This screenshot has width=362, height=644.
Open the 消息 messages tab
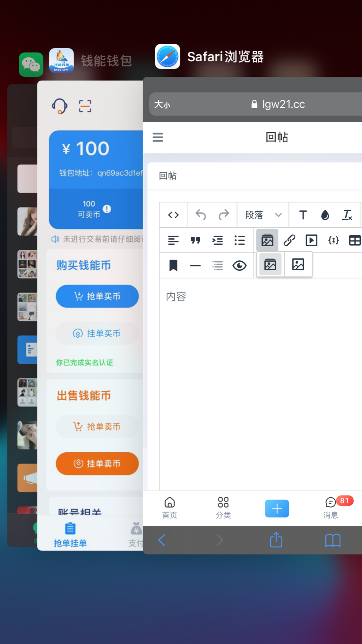point(331,508)
